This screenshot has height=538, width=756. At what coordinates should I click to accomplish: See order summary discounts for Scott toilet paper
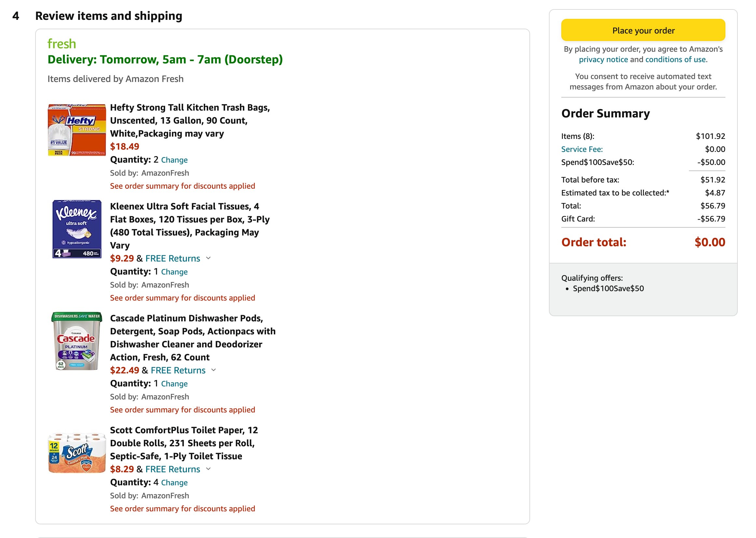(183, 508)
